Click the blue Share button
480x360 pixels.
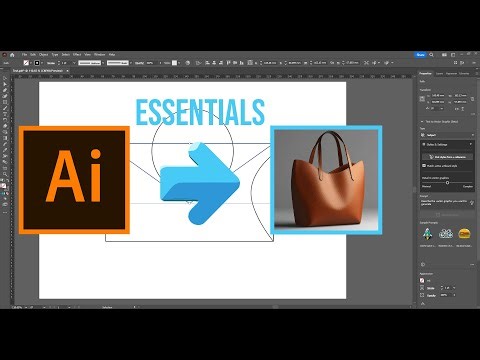(x=421, y=55)
